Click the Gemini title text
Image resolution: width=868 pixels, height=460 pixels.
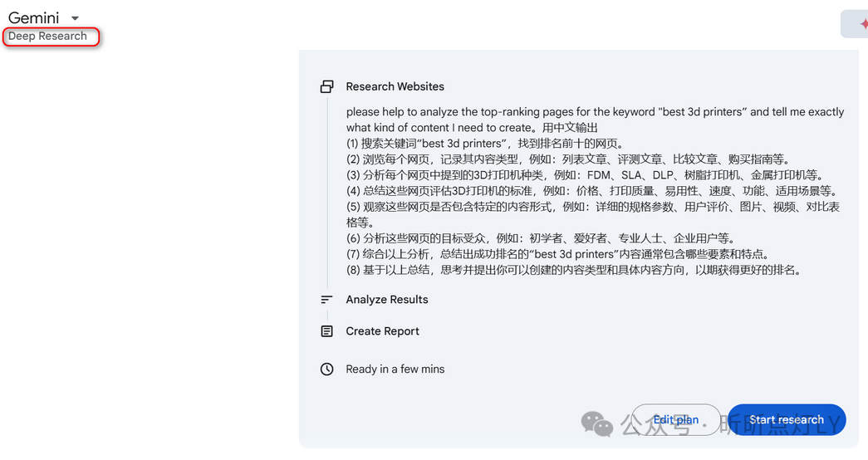point(33,18)
